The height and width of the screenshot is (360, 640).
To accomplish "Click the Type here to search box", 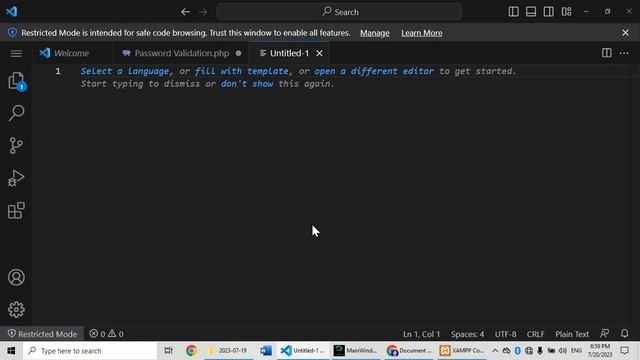I will click(x=90, y=351).
